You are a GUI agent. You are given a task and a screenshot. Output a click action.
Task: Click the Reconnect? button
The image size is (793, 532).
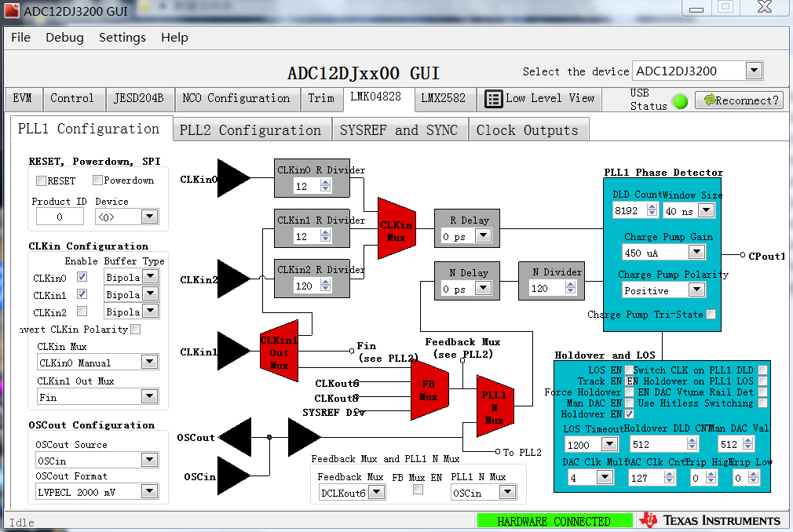tap(740, 100)
